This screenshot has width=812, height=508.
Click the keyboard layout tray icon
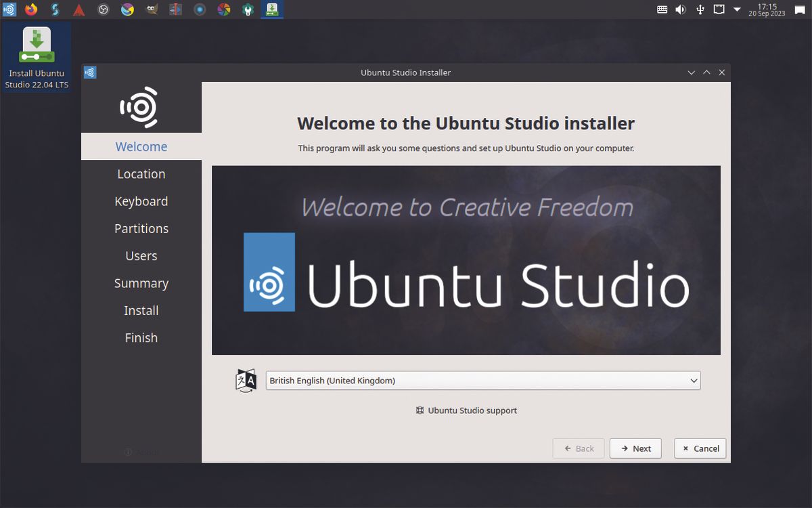pyautogui.click(x=662, y=9)
